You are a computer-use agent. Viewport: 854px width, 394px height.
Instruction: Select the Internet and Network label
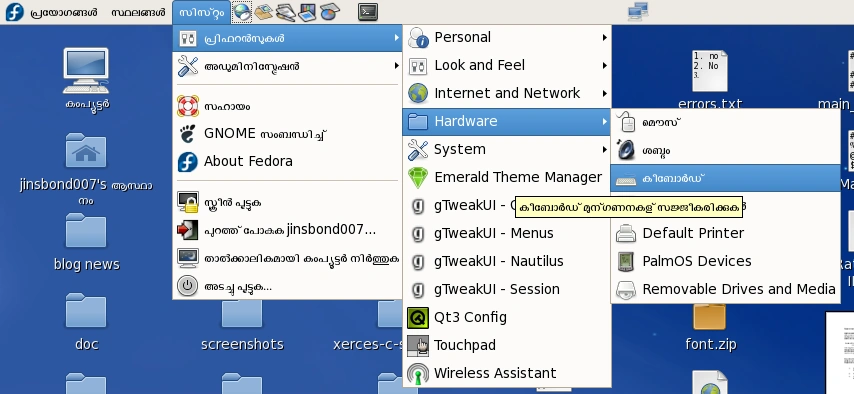tap(507, 93)
